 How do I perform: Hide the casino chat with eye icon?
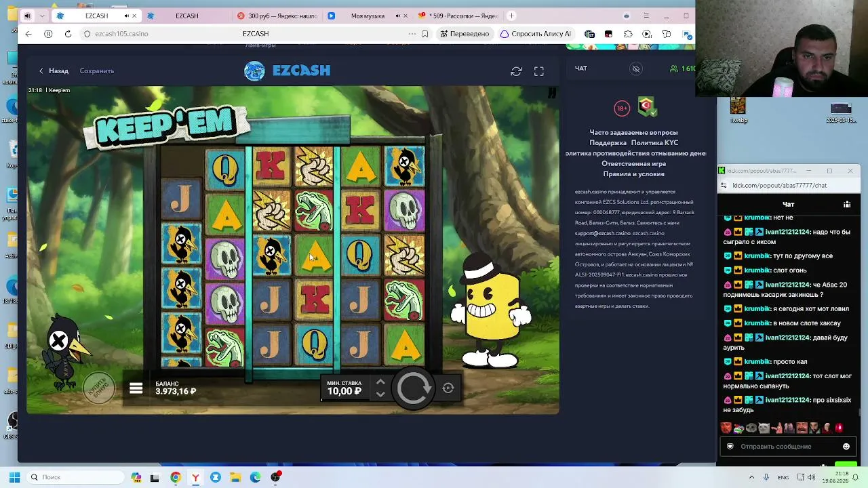click(636, 68)
